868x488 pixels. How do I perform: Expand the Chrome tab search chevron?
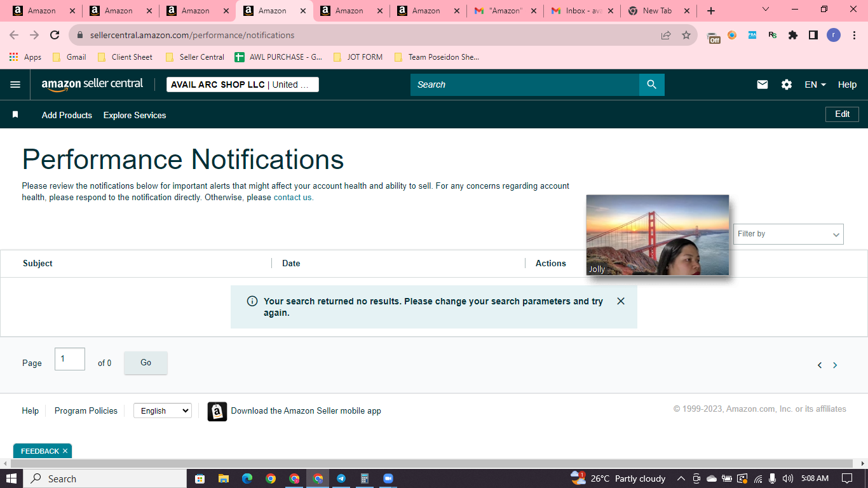tap(766, 10)
